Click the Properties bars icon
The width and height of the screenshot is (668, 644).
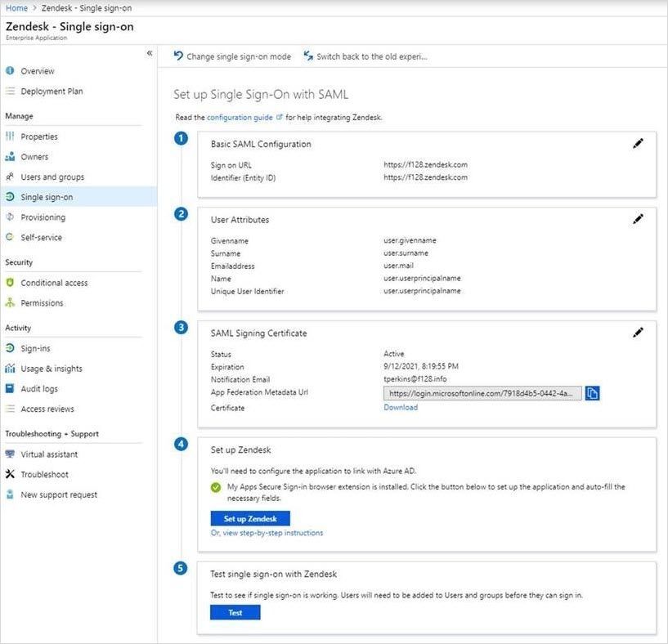(x=10, y=136)
